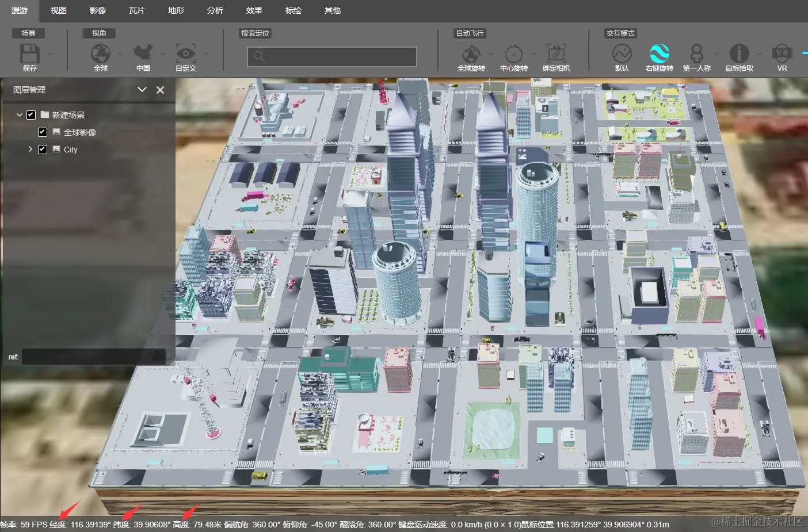The width and height of the screenshot is (808, 532).
Task: Open the dropdown beside 中心旋转
Action: point(533,53)
